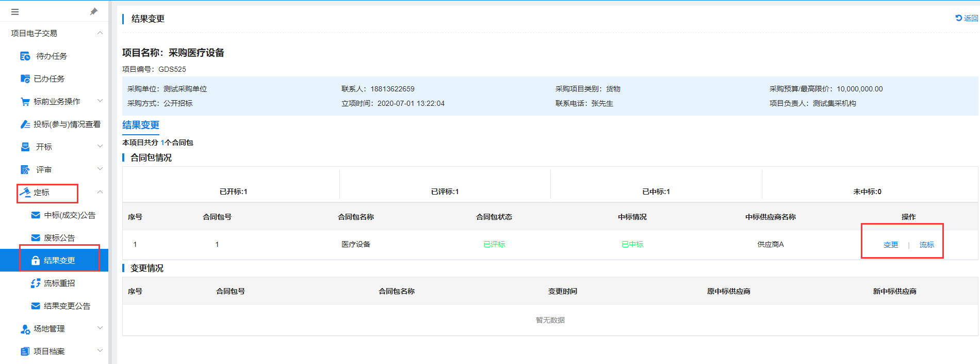980x364 pixels.
Task: Expand the 开标 submenu chevron
Action: 100,147
